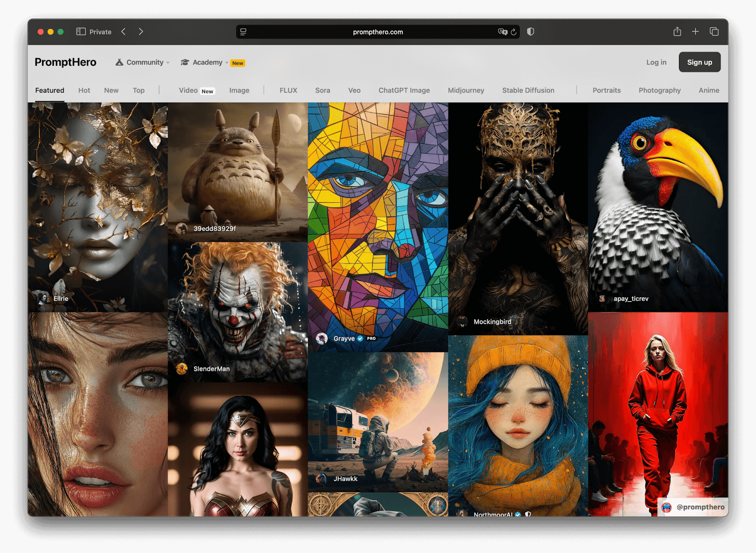Toggle the Safari sidebar icon

pyautogui.click(x=81, y=32)
